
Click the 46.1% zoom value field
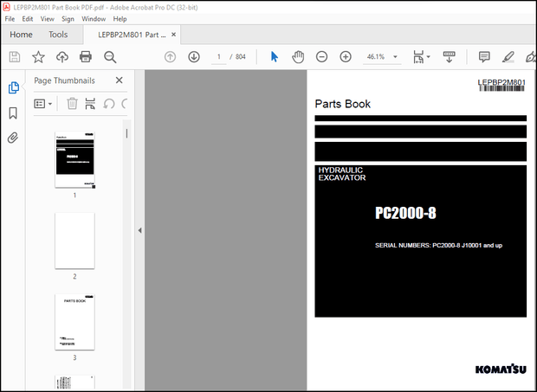[x=376, y=57]
